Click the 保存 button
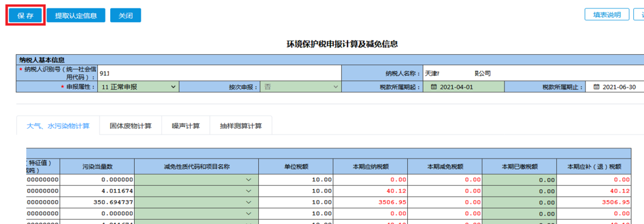This screenshot has width=644, height=224. [x=26, y=15]
